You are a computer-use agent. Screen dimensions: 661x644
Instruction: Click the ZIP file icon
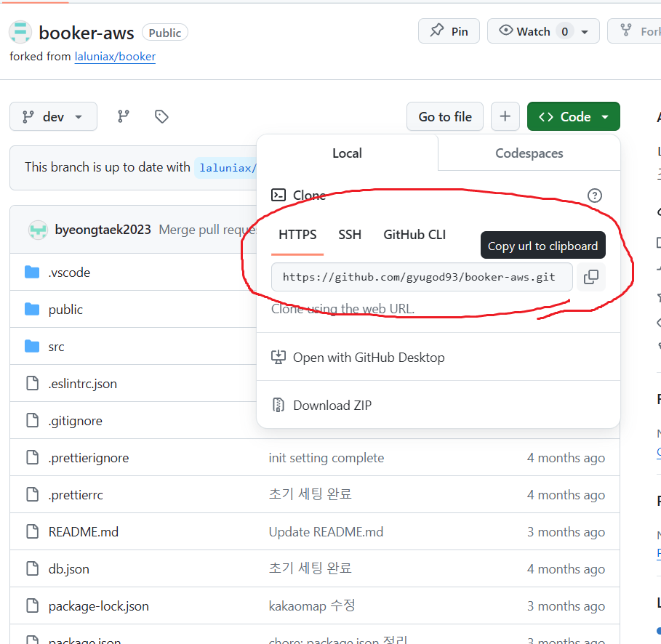tap(279, 405)
